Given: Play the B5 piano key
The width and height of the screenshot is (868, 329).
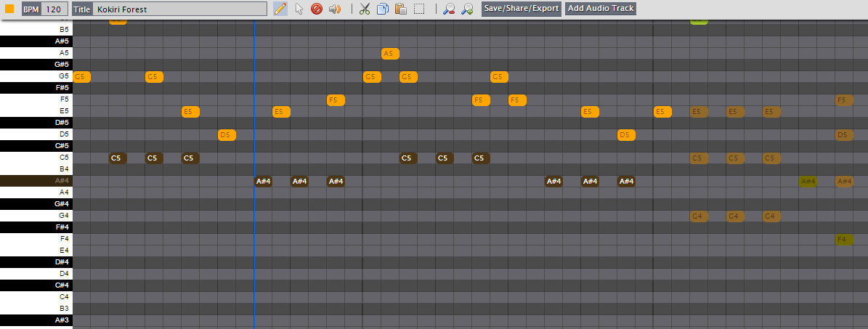Looking at the screenshot, I should [x=36, y=30].
